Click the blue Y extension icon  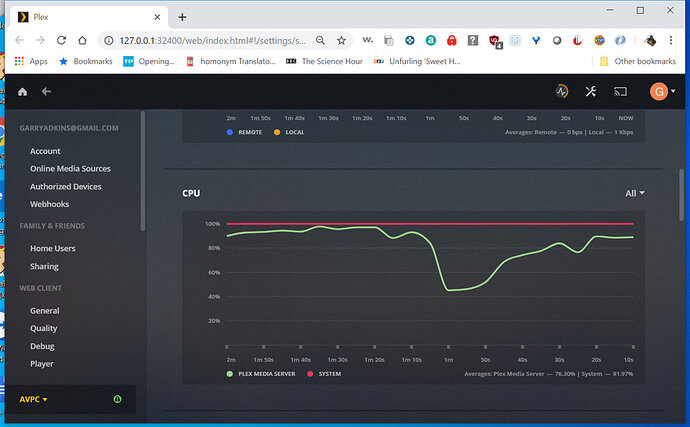[x=536, y=40]
